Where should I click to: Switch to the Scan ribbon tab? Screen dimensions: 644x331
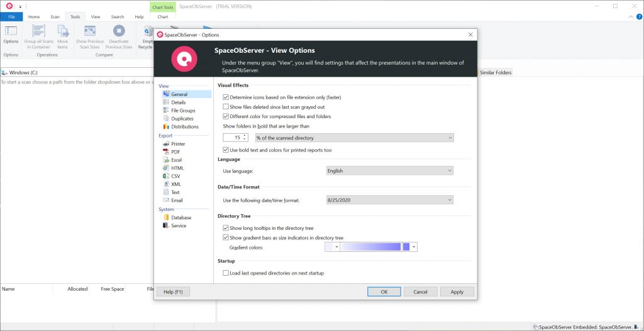[x=55, y=17]
